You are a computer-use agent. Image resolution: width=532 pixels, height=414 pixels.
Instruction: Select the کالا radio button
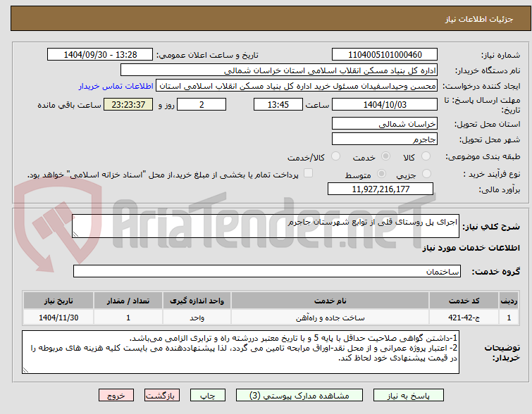[x=426, y=156]
